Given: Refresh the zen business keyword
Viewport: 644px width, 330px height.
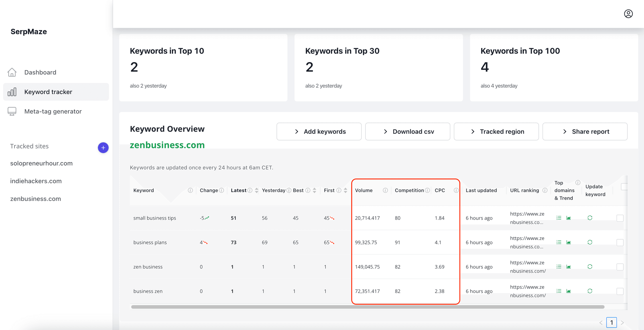Looking at the screenshot, I should [590, 267].
